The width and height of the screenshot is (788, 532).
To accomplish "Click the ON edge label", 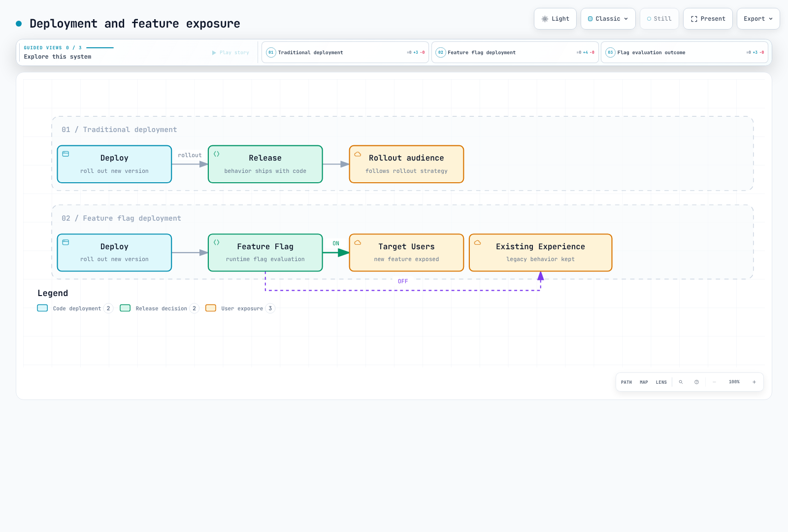I will pyautogui.click(x=336, y=243).
